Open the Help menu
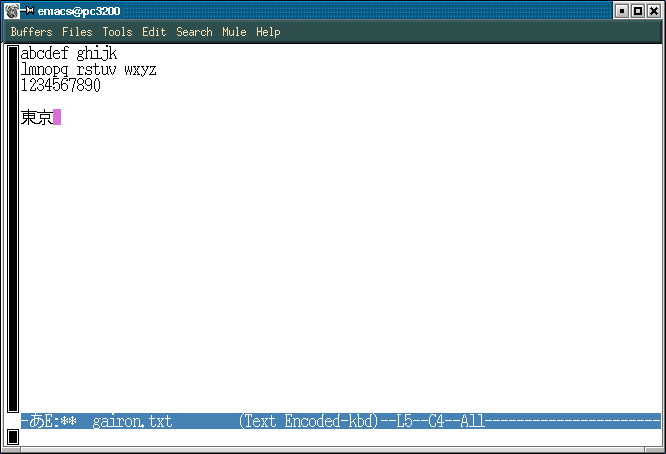Viewport: 666px width, 454px height. (268, 32)
